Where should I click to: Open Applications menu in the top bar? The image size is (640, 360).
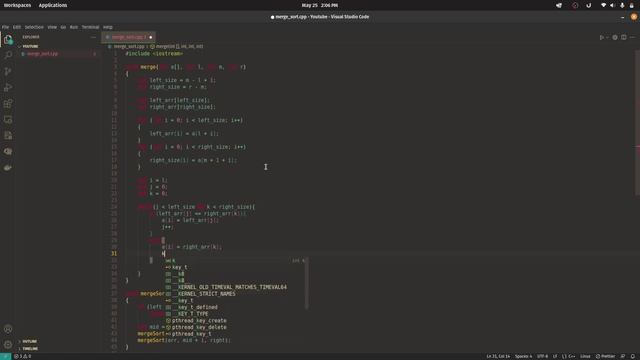[53, 5]
